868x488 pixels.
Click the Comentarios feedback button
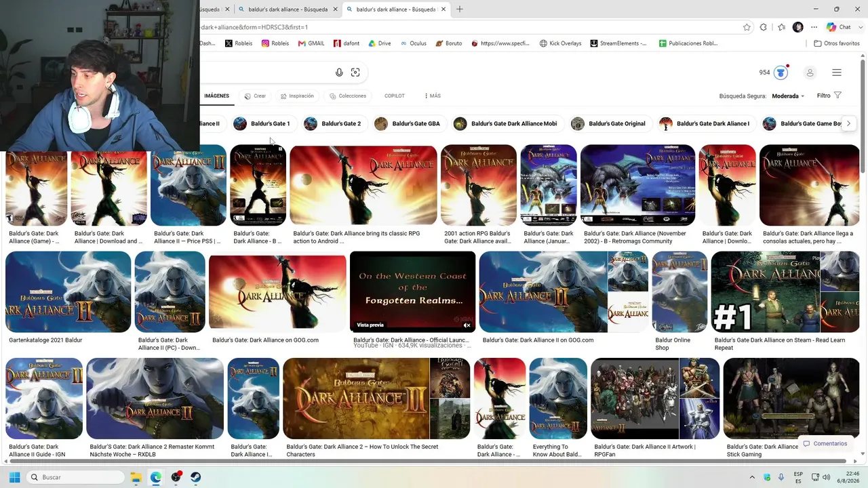point(825,444)
